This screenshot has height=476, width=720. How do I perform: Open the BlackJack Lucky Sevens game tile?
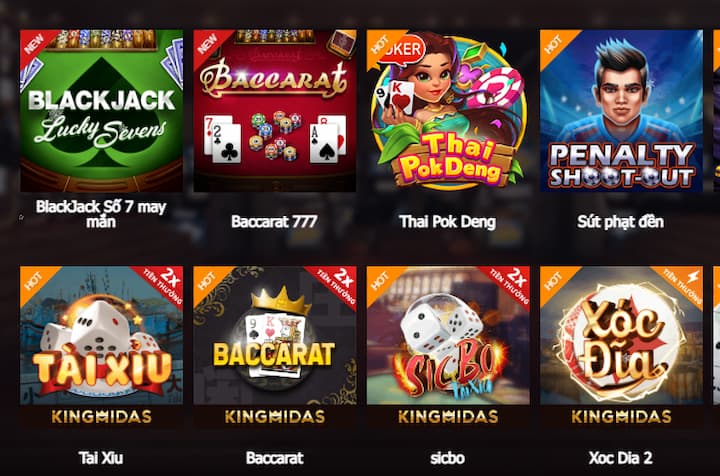(101, 111)
